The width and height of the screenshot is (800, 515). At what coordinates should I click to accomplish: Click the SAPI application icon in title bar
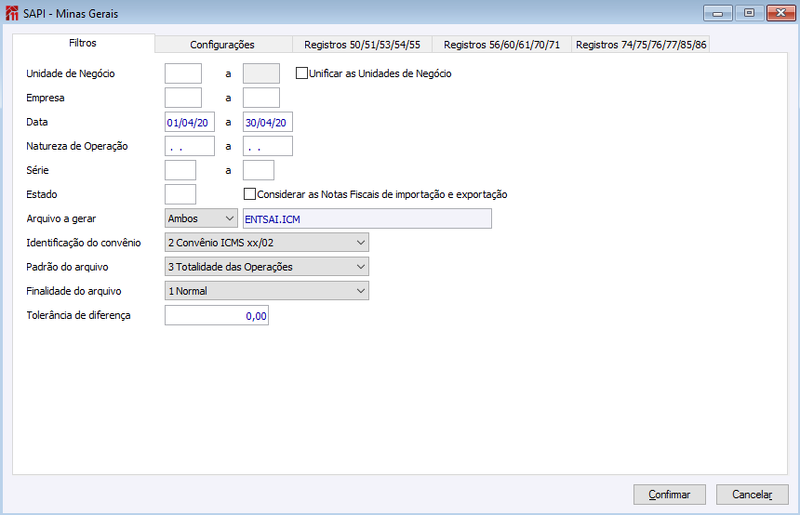[12, 13]
